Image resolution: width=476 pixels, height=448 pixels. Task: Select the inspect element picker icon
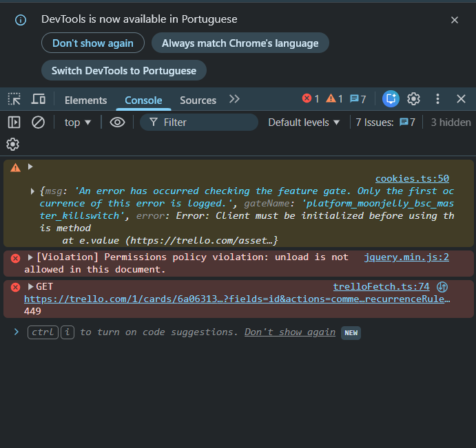(14, 99)
